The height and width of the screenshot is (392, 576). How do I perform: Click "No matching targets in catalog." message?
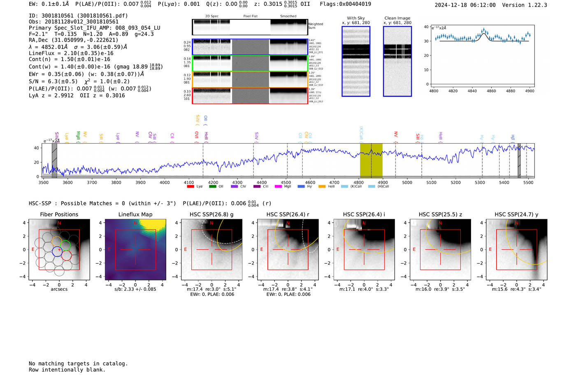tap(78, 364)
